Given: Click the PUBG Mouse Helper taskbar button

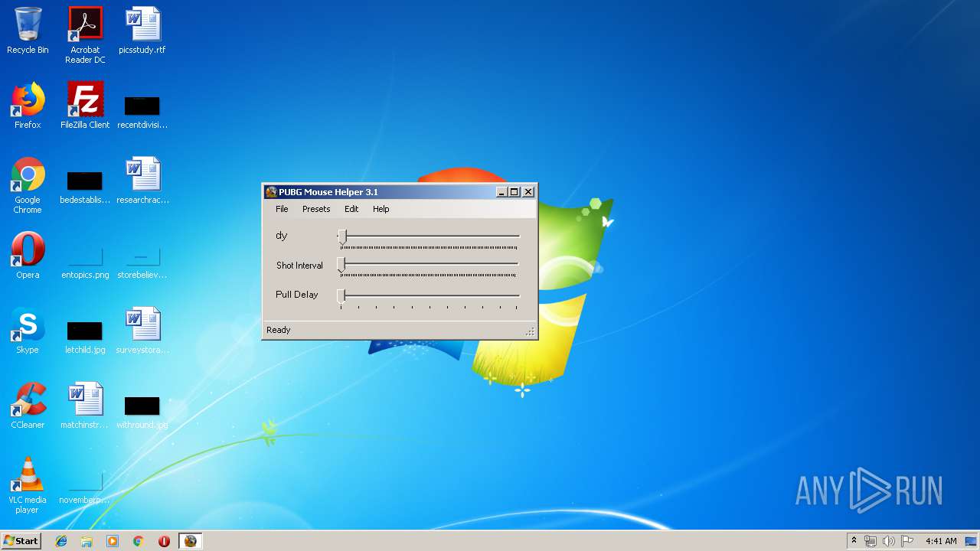Looking at the screenshot, I should [x=190, y=541].
